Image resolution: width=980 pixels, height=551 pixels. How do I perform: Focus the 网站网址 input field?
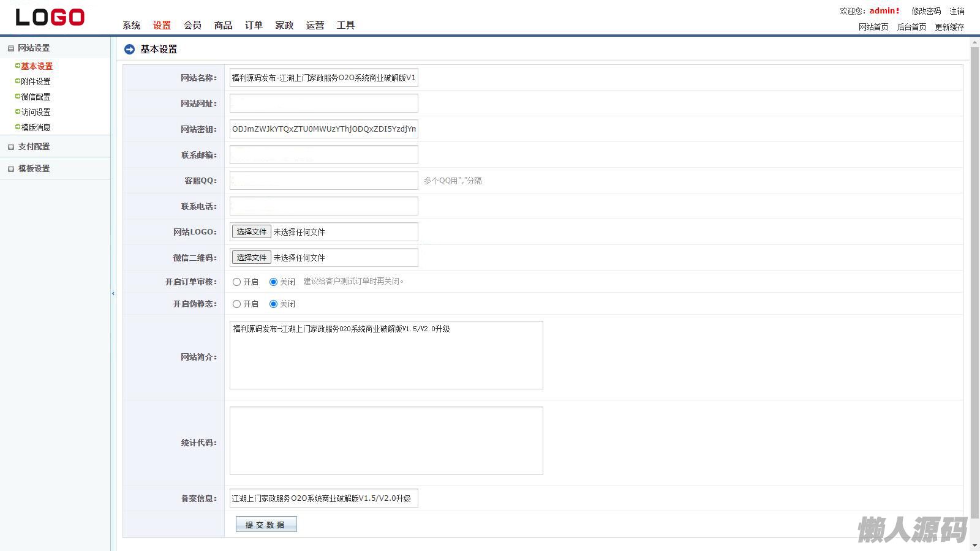[x=323, y=103]
